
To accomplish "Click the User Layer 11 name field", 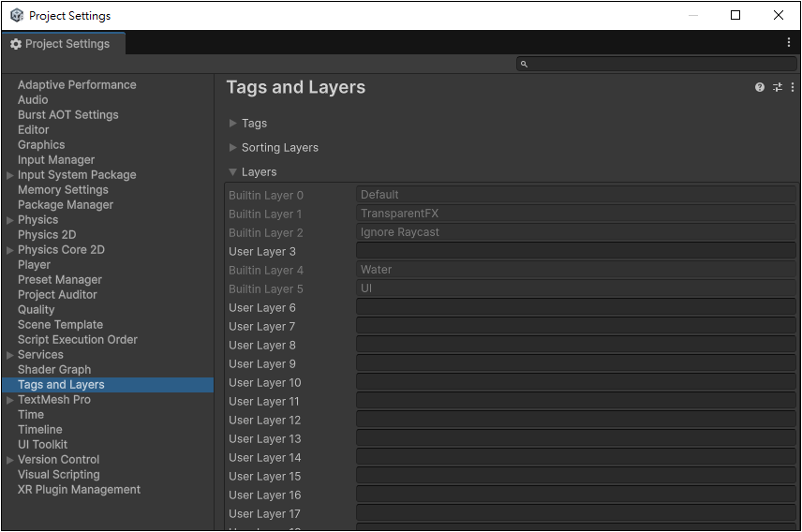I will coord(576,401).
